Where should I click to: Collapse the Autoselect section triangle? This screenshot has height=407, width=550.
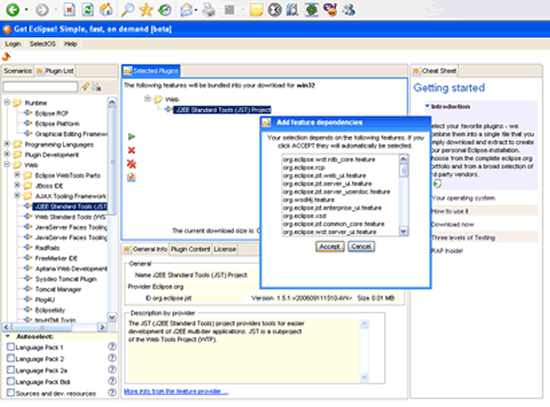8,336
